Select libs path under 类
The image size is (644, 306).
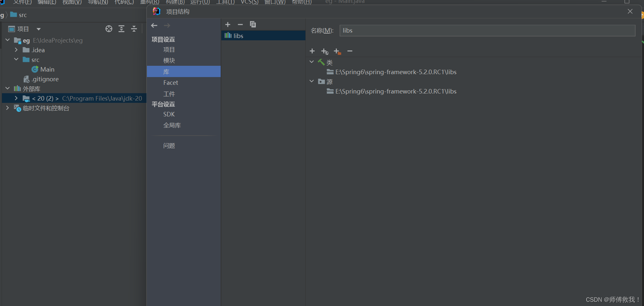tap(396, 72)
